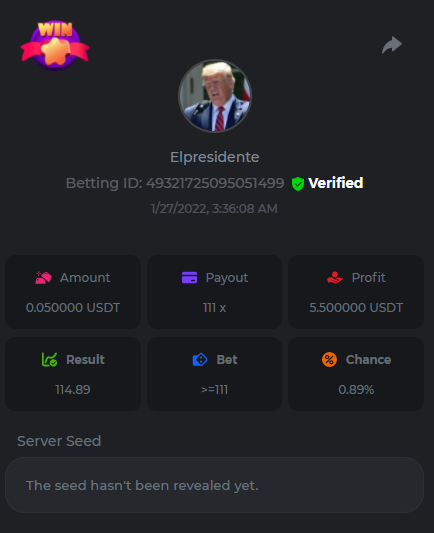Click the 111 x payout value

(214, 308)
